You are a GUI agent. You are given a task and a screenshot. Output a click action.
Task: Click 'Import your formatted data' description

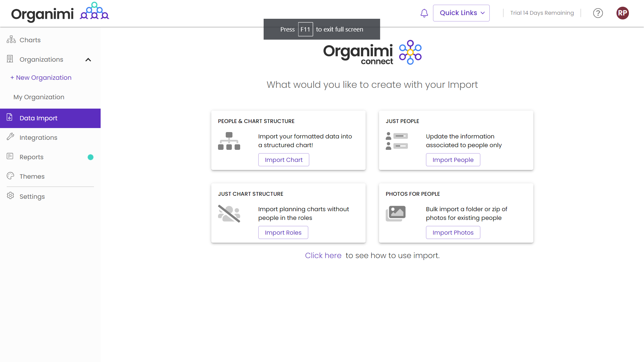[305, 141]
